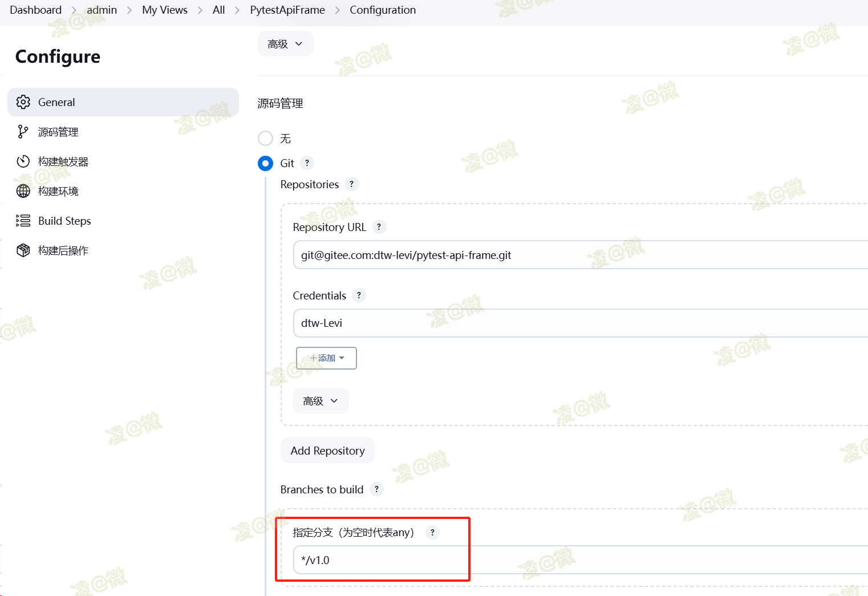Open All breadcrumb link
The image size is (868, 596).
pos(219,10)
